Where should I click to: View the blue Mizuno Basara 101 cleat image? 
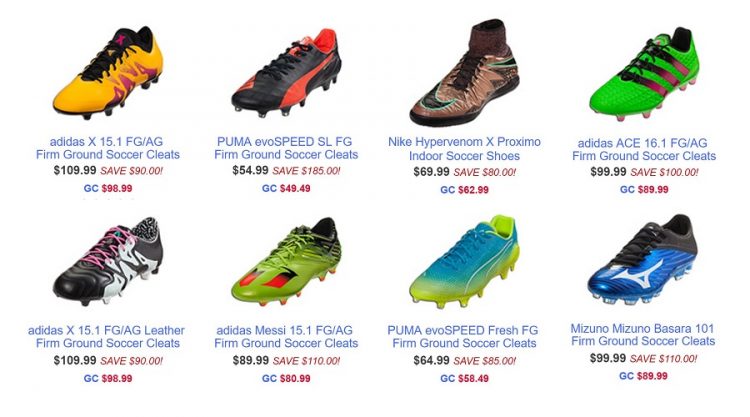coord(643,260)
